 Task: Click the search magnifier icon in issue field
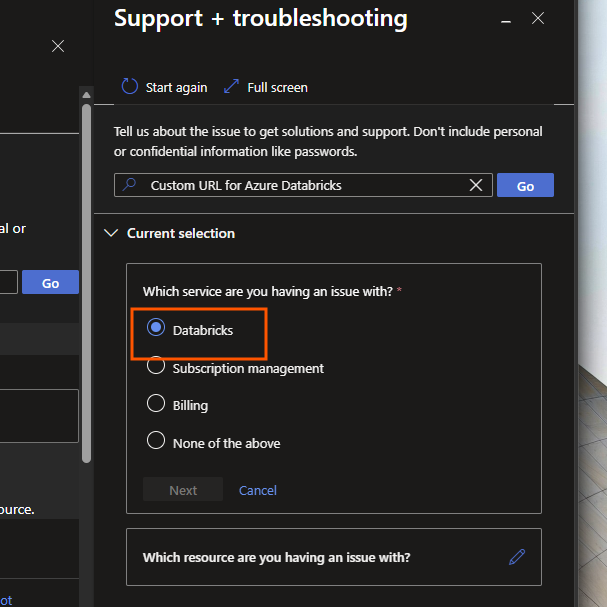pos(129,184)
